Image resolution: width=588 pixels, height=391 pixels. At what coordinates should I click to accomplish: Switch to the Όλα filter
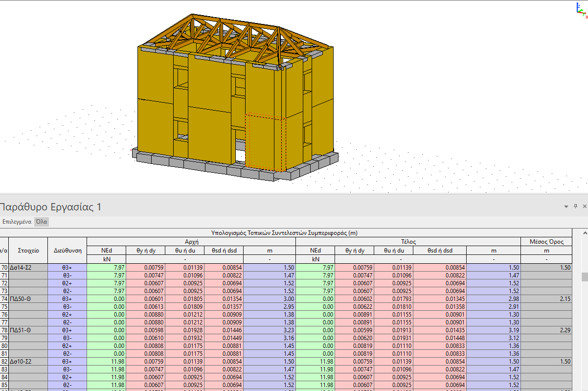click(x=42, y=222)
